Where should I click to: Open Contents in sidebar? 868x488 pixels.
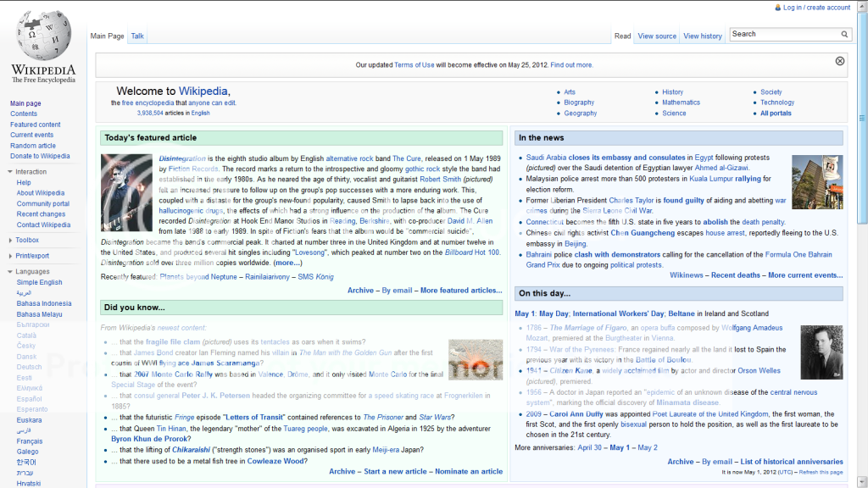pos(24,114)
